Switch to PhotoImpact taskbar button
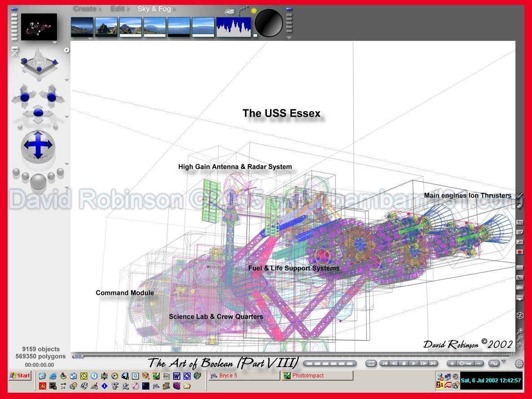The image size is (532, 399). coord(318,376)
